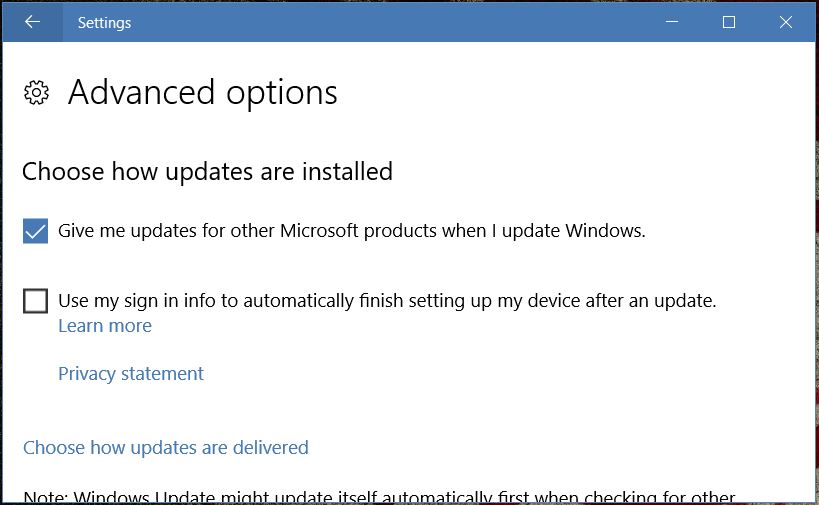Click the 'Use my sign in info' label text
Viewport: 819px width, 505px height.
click(x=387, y=300)
